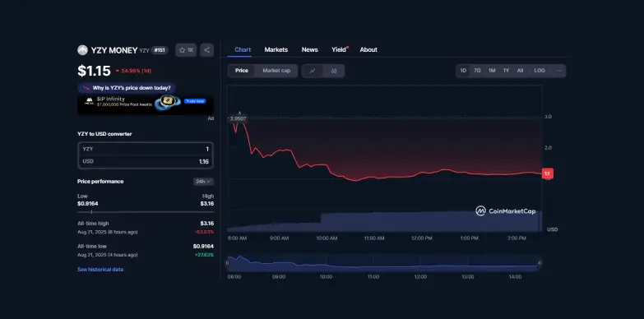This screenshot has height=319, width=644.
Task: Open the three-dot more chart options
Action: click(x=558, y=71)
